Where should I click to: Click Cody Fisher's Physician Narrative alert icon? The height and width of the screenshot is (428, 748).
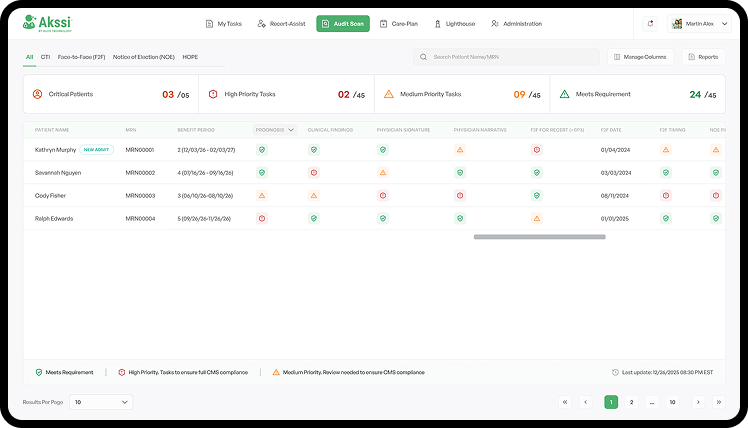click(460, 196)
